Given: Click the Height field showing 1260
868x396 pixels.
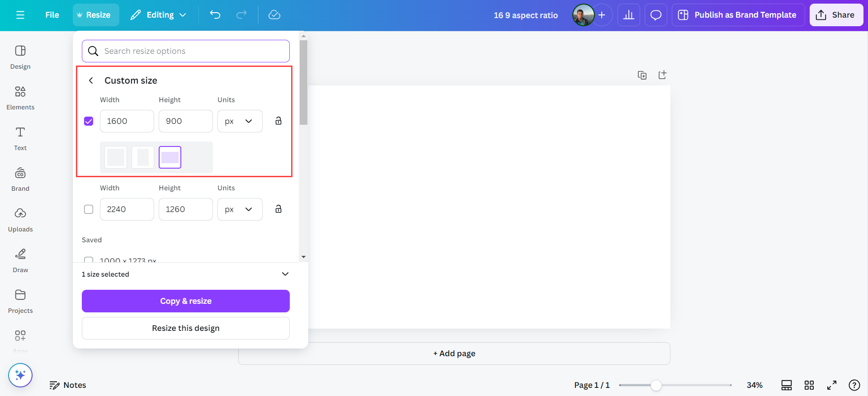Looking at the screenshot, I should coord(186,209).
